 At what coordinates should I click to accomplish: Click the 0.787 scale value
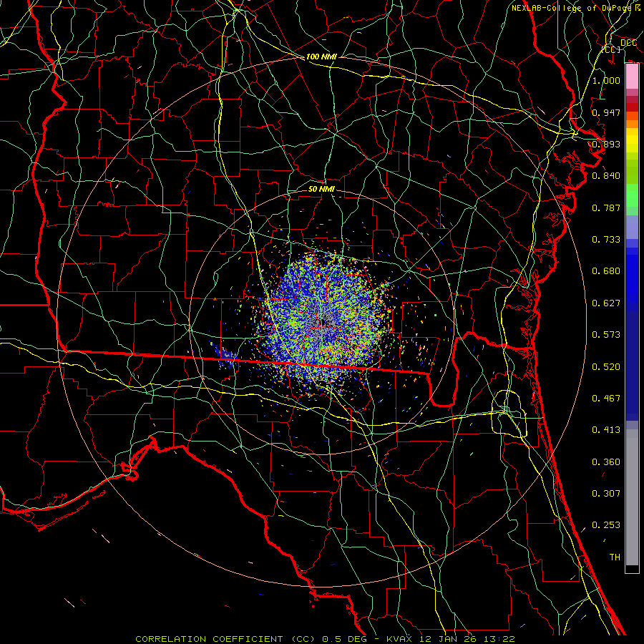pos(606,208)
